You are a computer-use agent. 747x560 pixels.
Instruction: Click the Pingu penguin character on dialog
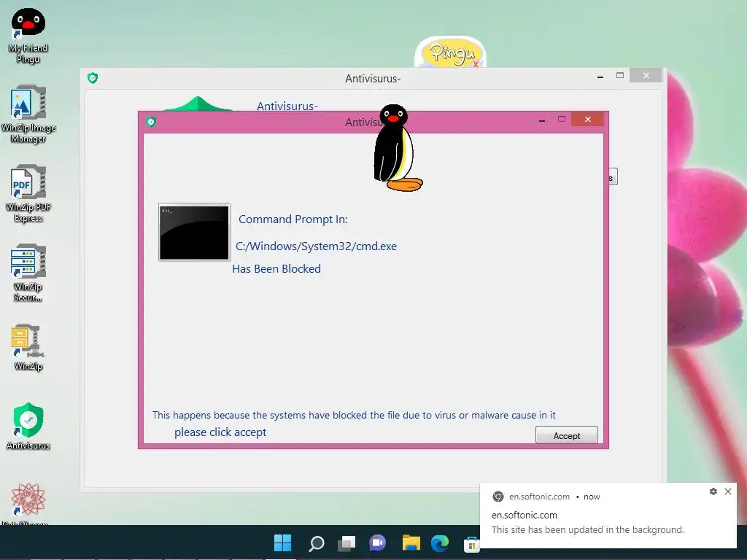398,147
